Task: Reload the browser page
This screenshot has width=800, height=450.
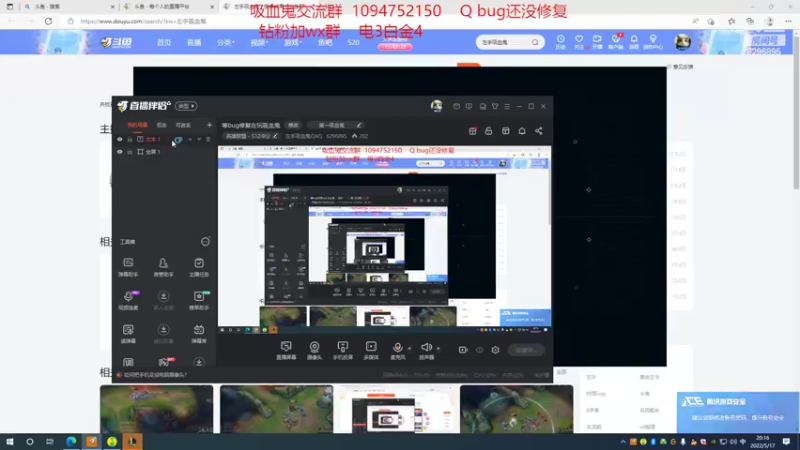Action: pos(48,21)
